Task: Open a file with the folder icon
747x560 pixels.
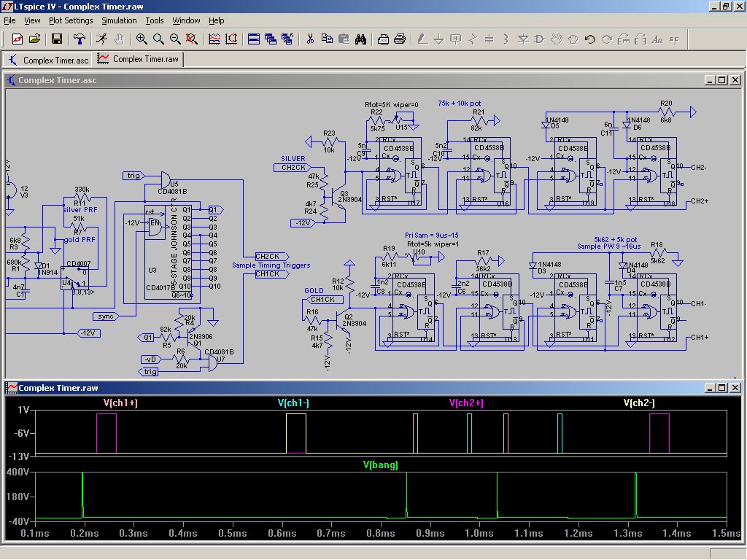Action: tap(34, 39)
